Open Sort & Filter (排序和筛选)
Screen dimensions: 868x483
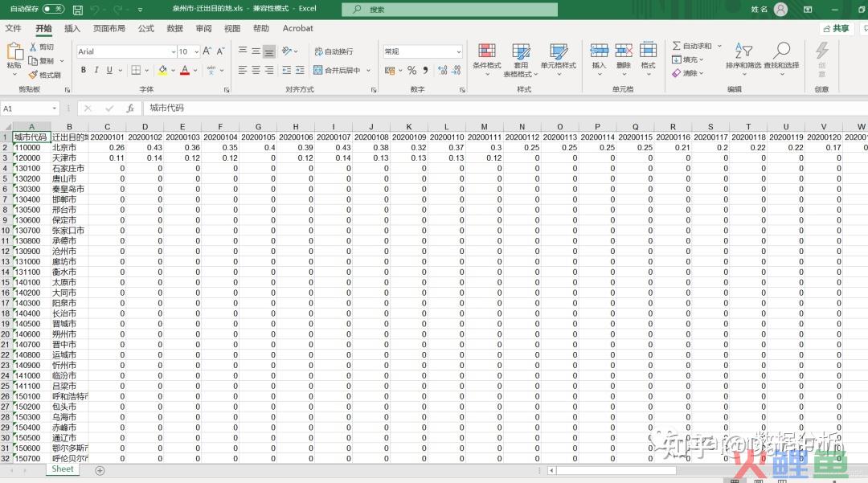[743, 58]
